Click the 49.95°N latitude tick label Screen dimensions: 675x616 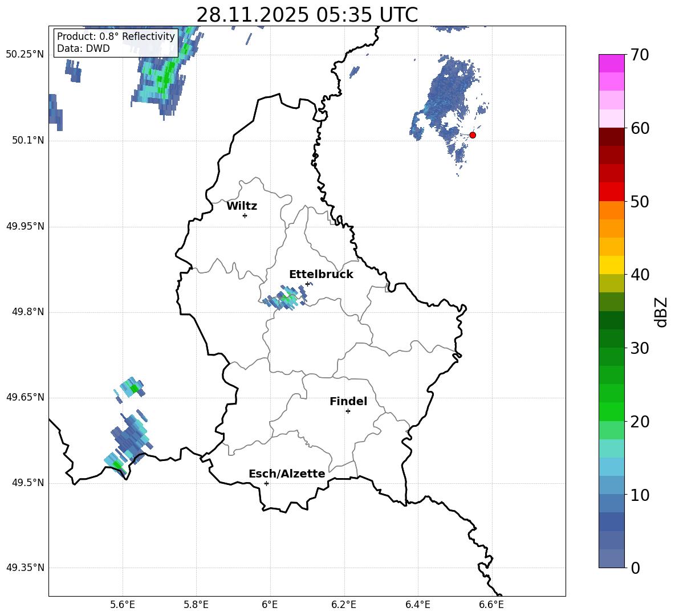25,226
